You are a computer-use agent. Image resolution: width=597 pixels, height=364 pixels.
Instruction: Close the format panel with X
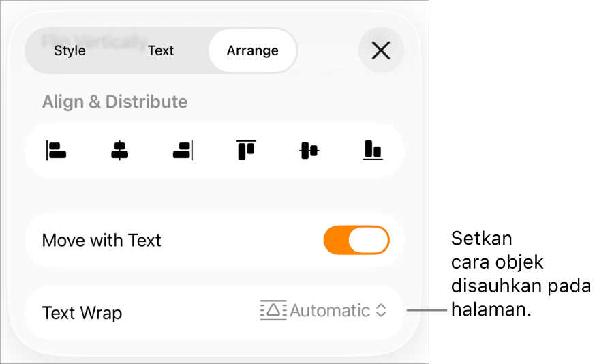[381, 50]
